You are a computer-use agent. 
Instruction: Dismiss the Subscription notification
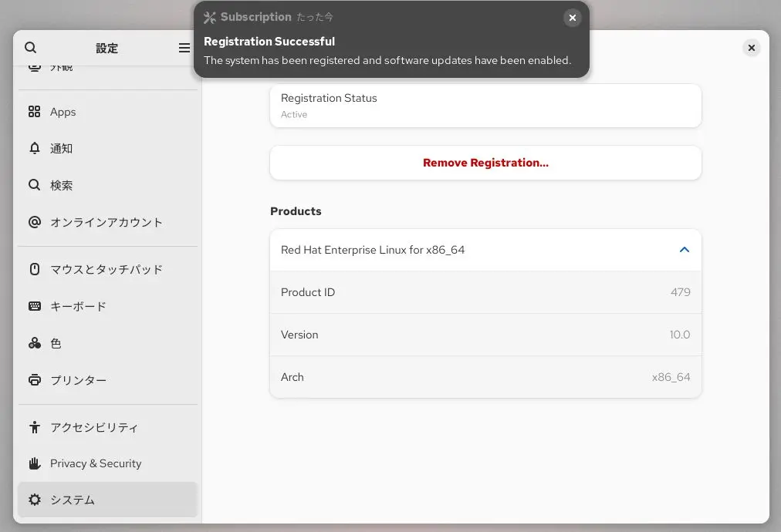[x=572, y=17]
